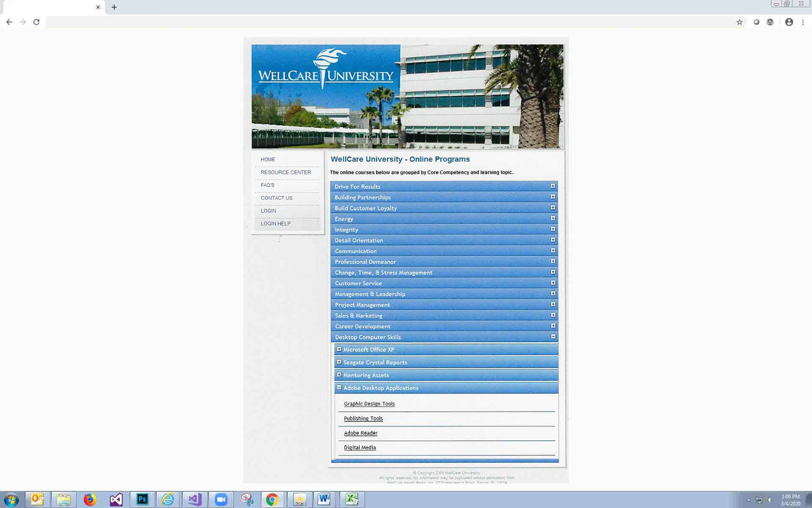Open Chrome three-dot menu
Screen dimensions: 812x508
803,22
